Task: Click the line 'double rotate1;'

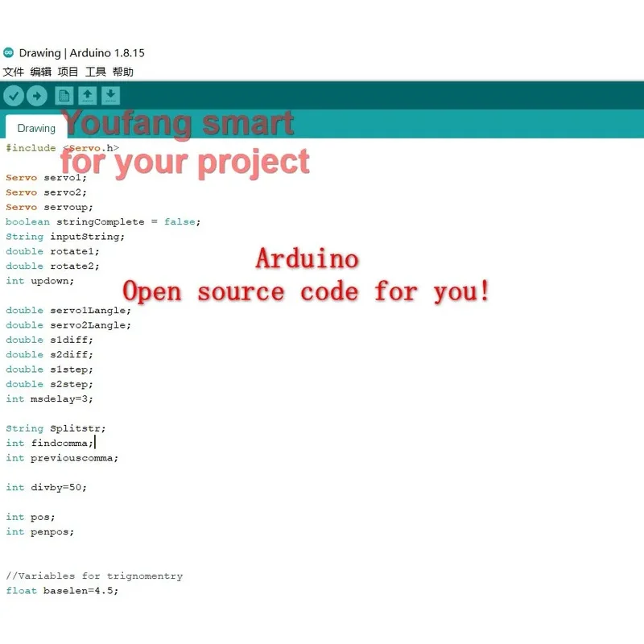Action: pyautogui.click(x=52, y=251)
